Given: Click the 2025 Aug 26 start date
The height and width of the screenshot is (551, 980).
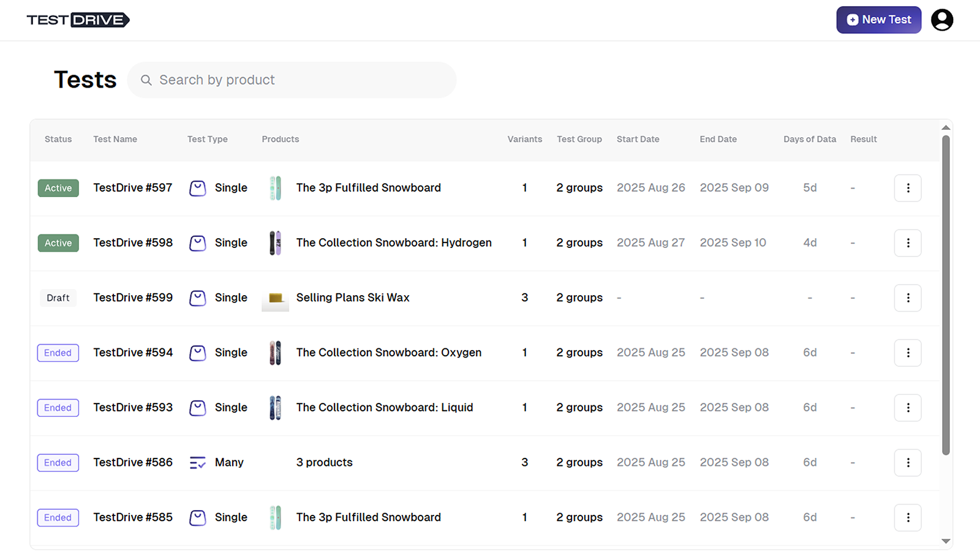Looking at the screenshot, I should (651, 188).
